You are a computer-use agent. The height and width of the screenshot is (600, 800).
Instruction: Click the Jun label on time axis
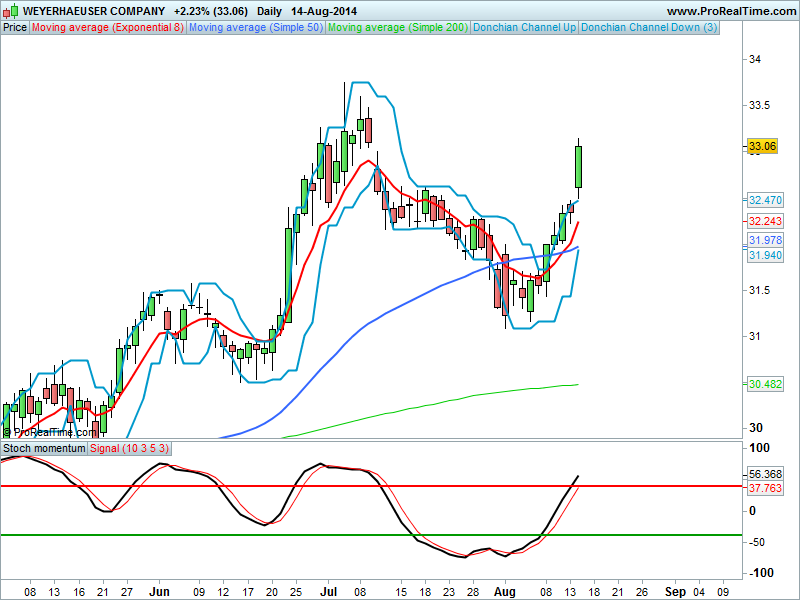[159, 592]
